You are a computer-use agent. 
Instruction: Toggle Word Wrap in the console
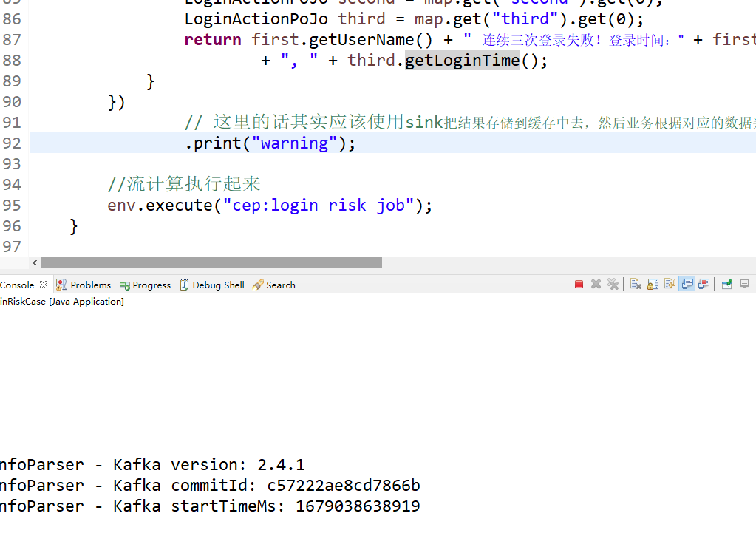[670, 284]
